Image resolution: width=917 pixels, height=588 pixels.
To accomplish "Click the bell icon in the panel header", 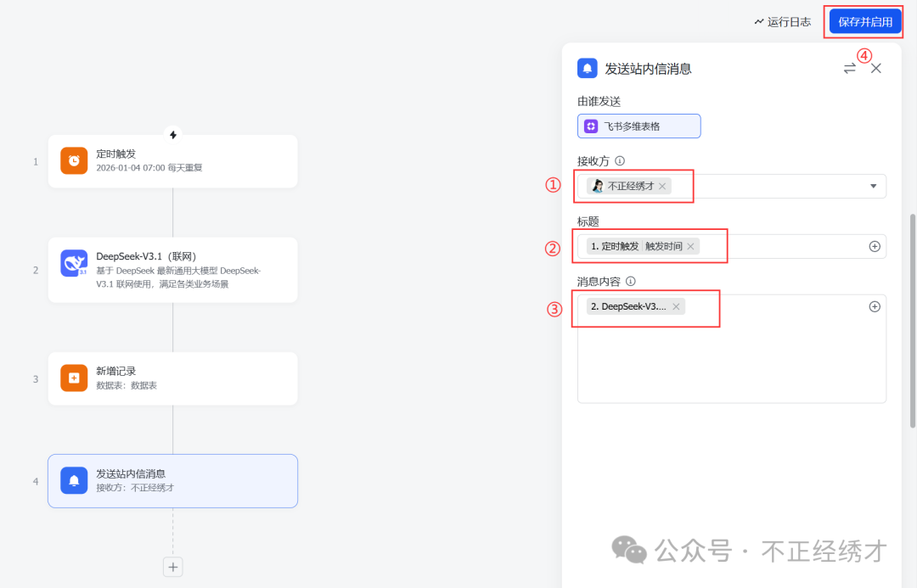I will pyautogui.click(x=588, y=69).
